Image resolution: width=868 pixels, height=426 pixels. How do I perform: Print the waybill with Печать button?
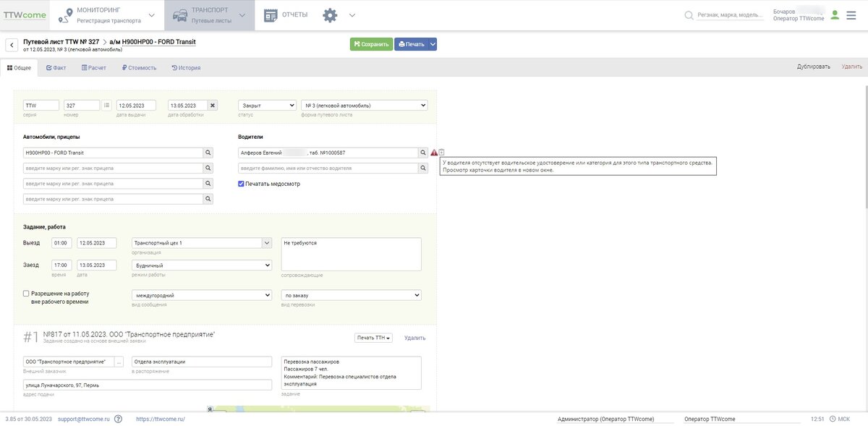click(412, 44)
